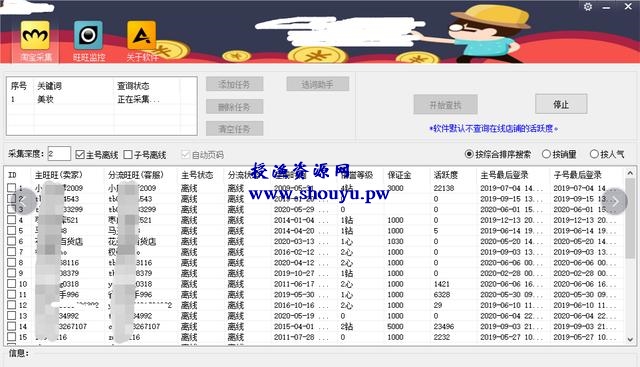Click the 采集深度 input field
This screenshot has height=367, width=640.
(59, 153)
